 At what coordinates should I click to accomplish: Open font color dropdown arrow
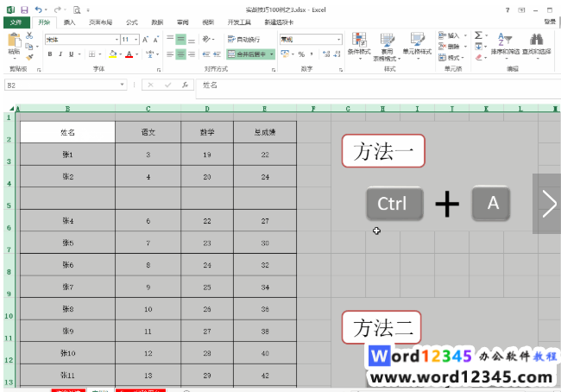(x=136, y=54)
